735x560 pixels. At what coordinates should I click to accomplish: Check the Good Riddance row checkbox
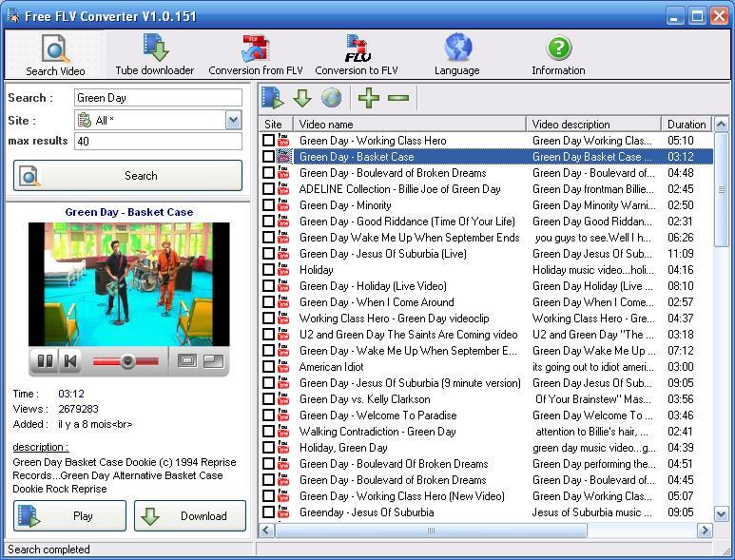(268, 222)
